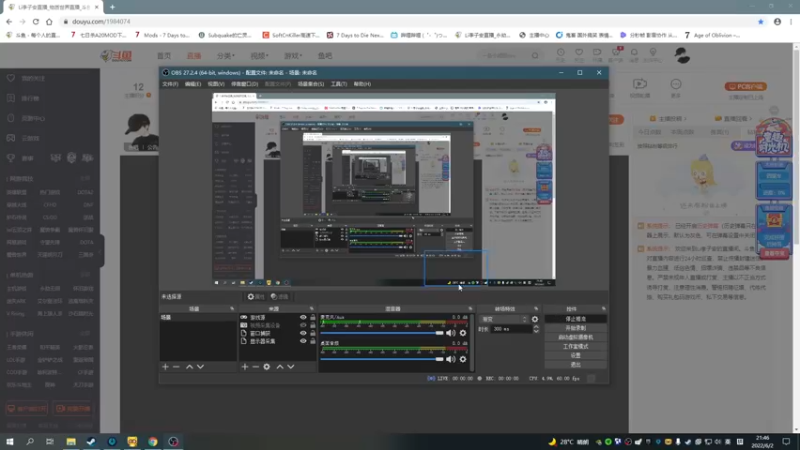Click desktop audio volume slider in mixer
Screen dimensions: 800x450
point(382,359)
